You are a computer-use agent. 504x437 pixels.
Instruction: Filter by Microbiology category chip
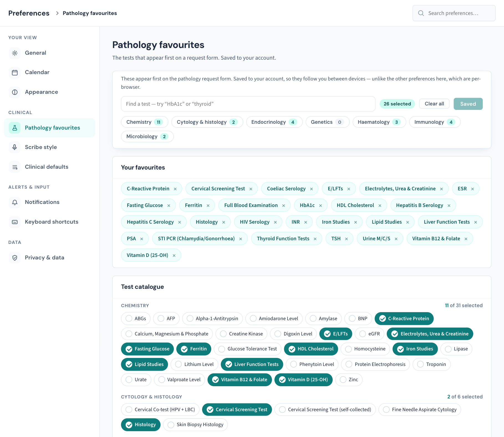pos(147,137)
